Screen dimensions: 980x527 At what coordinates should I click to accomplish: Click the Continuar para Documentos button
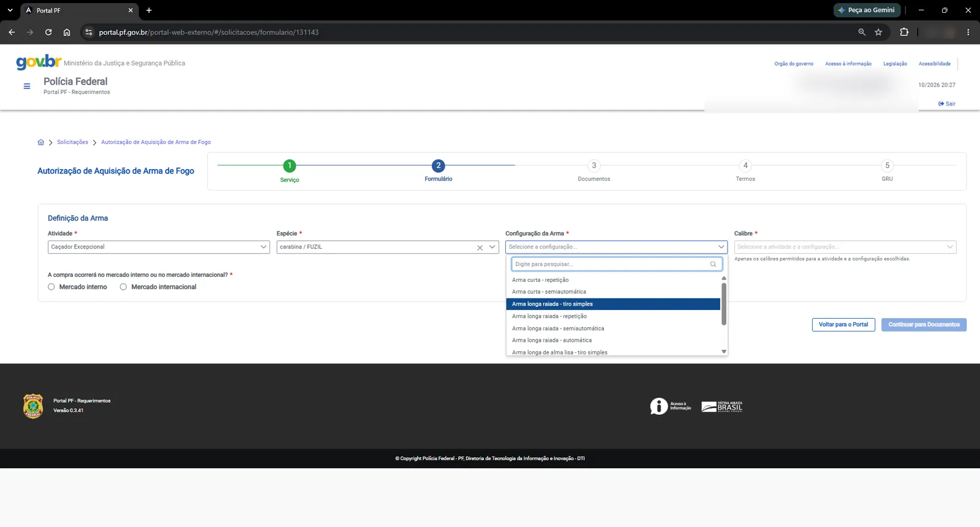[924, 325]
